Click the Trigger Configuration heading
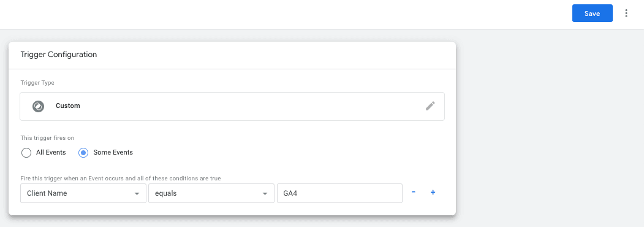Screen dimensions: 644x227 (59, 54)
